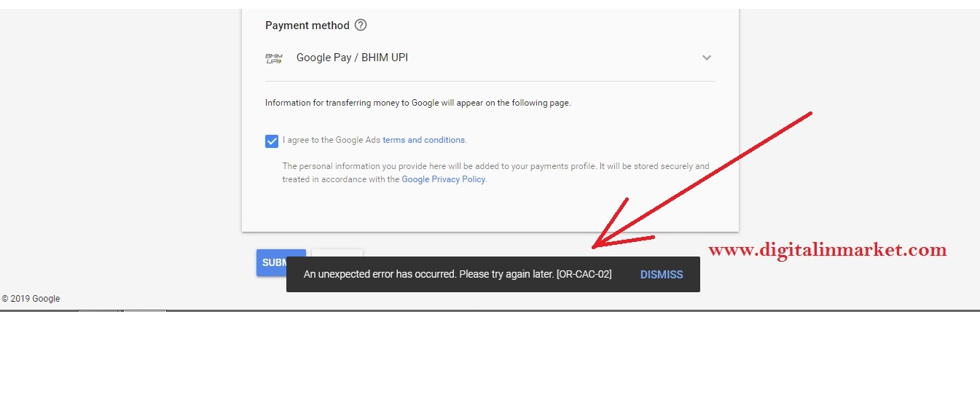
Task: Dismiss the unexpected error notification
Action: [662, 275]
